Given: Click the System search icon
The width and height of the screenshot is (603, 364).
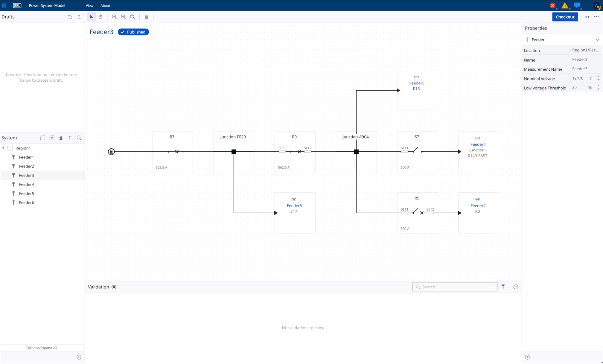Looking at the screenshot, I should [x=79, y=138].
